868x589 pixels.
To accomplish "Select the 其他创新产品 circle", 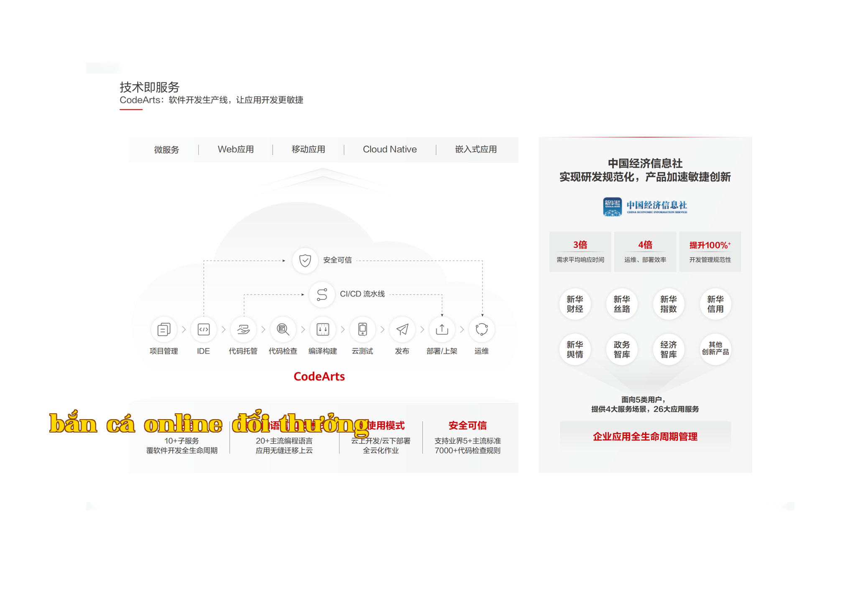I will (715, 349).
